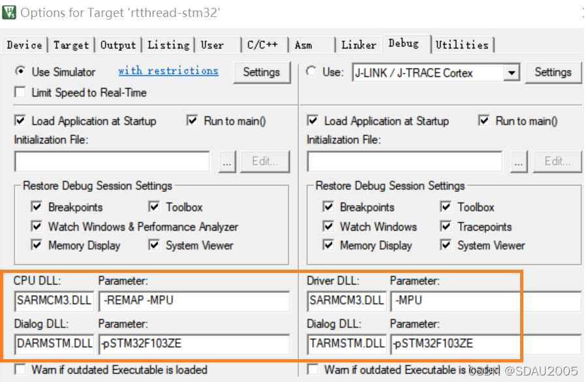Select the Use Simulator radio button
The height and width of the screenshot is (382, 588).
[x=21, y=72]
